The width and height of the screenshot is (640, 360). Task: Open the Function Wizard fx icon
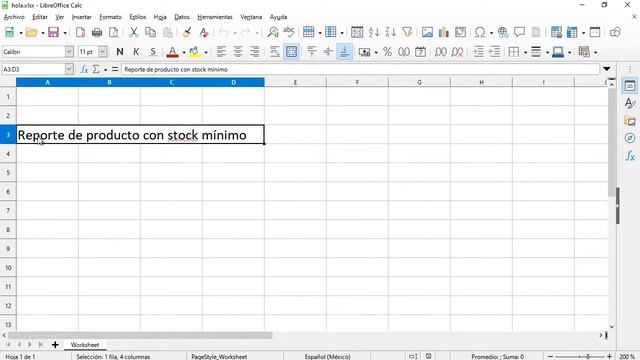click(84, 69)
